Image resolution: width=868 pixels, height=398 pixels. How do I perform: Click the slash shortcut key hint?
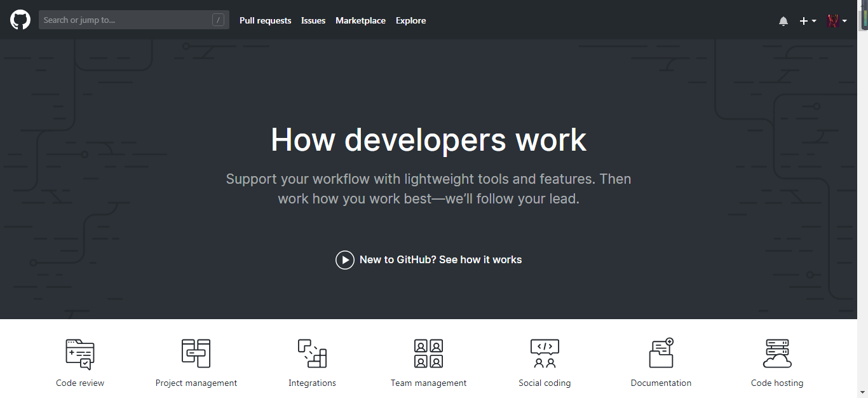(218, 20)
